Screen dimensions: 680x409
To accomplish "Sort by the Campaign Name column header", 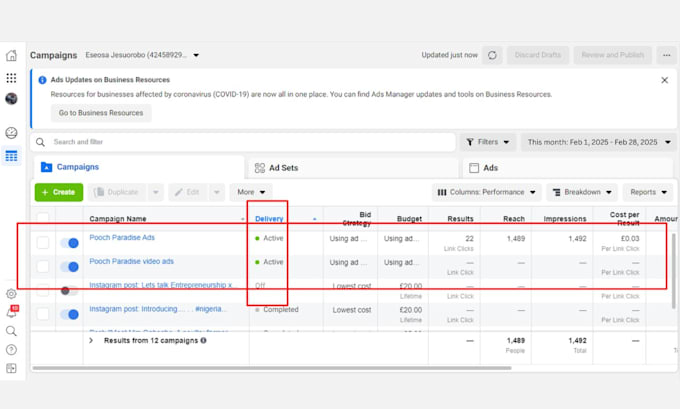I will [118, 219].
